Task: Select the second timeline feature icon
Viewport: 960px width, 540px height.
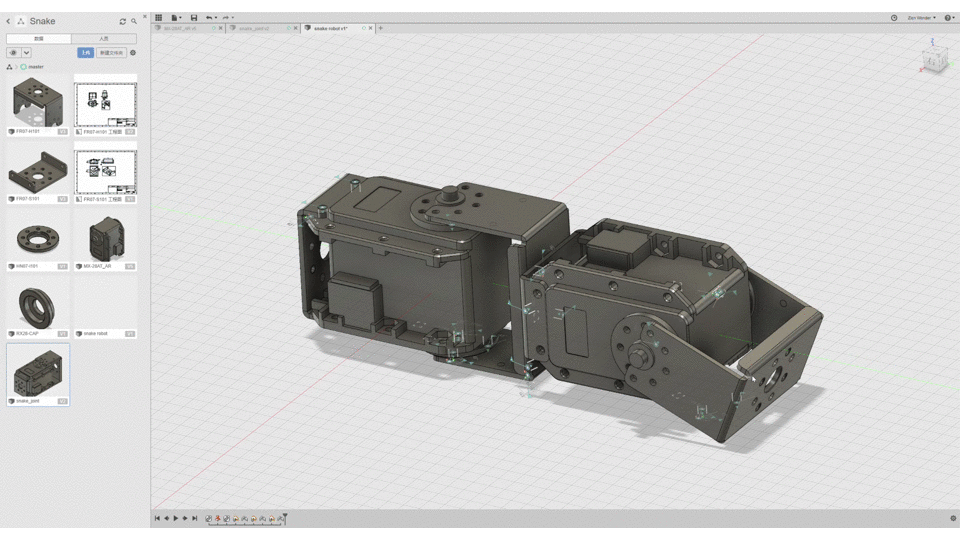Action: coord(217,519)
